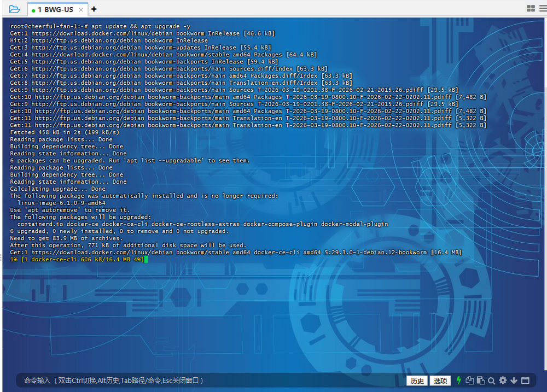The height and width of the screenshot is (392, 547).
Task: Close the BWG-US tab
Action: coord(81,9)
